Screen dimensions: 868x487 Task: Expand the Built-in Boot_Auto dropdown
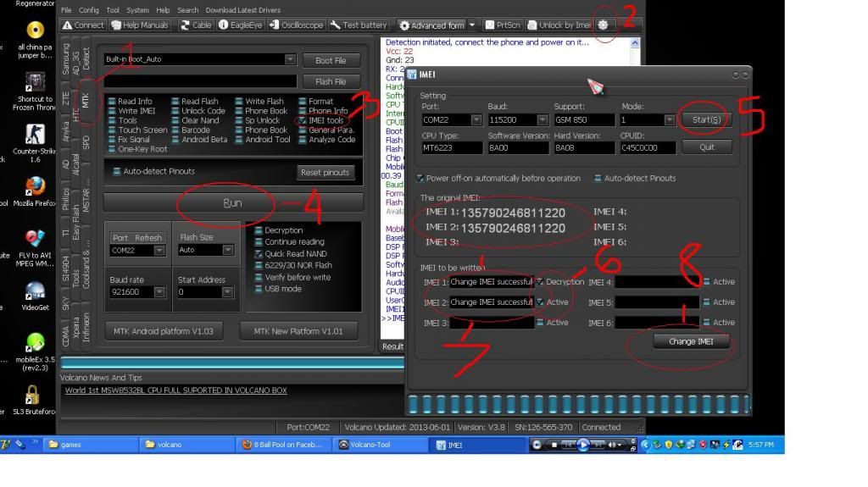(x=291, y=59)
